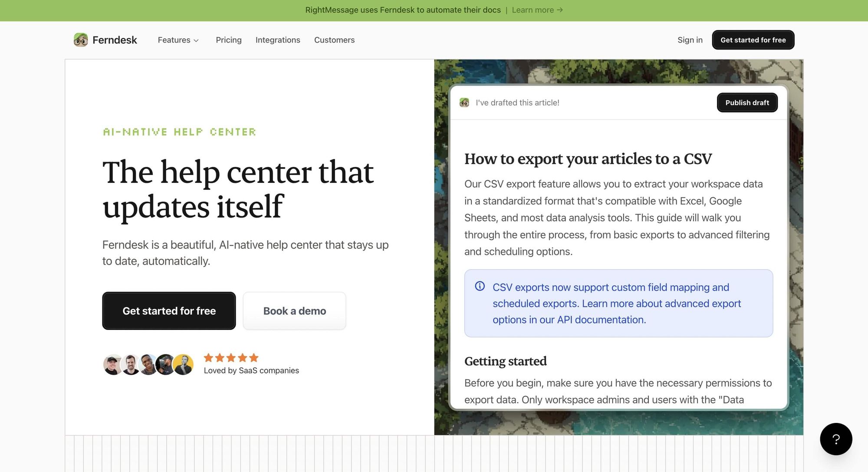
Task: Click the last customer avatar with yellow background
Action: [184, 365]
